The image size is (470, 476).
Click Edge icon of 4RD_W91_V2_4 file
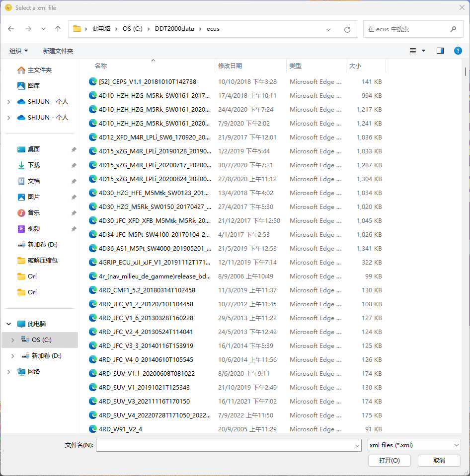click(93, 429)
